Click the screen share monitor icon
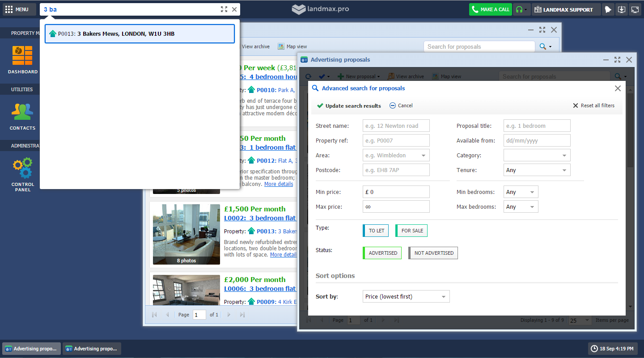 pos(635,9)
